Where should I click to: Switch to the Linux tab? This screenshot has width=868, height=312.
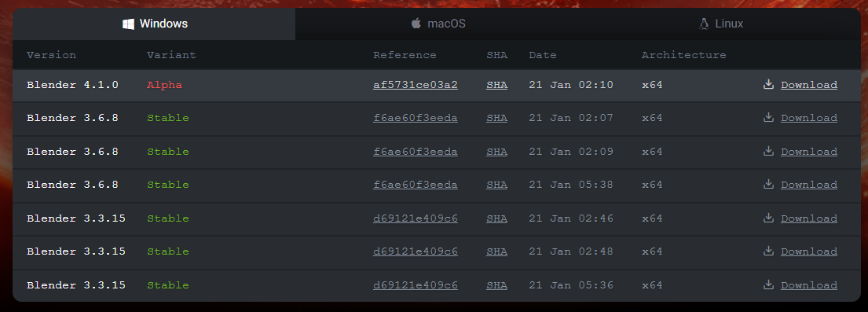[x=720, y=24]
